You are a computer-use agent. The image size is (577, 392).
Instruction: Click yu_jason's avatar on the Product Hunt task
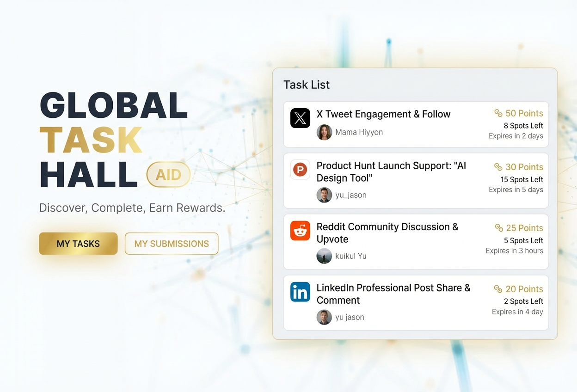pos(324,195)
